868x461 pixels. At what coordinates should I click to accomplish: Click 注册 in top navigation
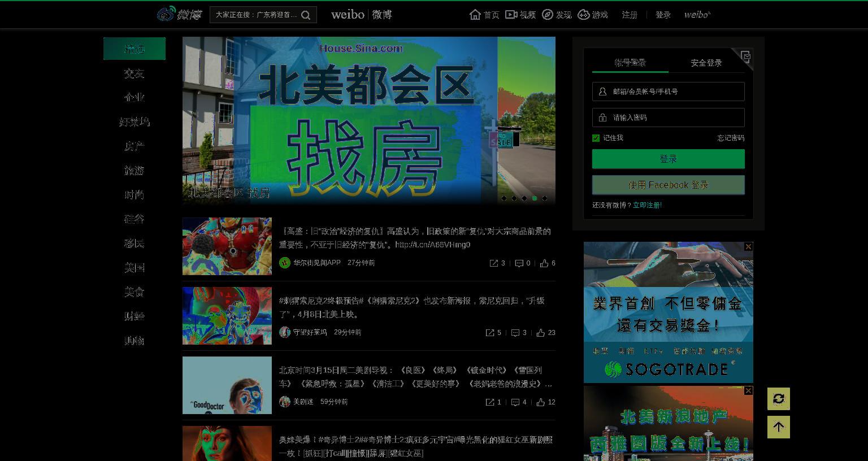(630, 15)
